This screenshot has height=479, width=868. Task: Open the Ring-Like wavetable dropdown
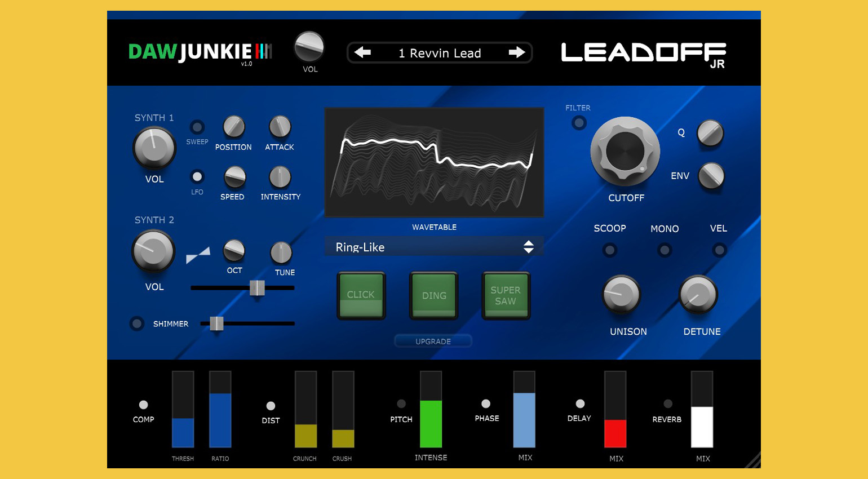[433, 247]
